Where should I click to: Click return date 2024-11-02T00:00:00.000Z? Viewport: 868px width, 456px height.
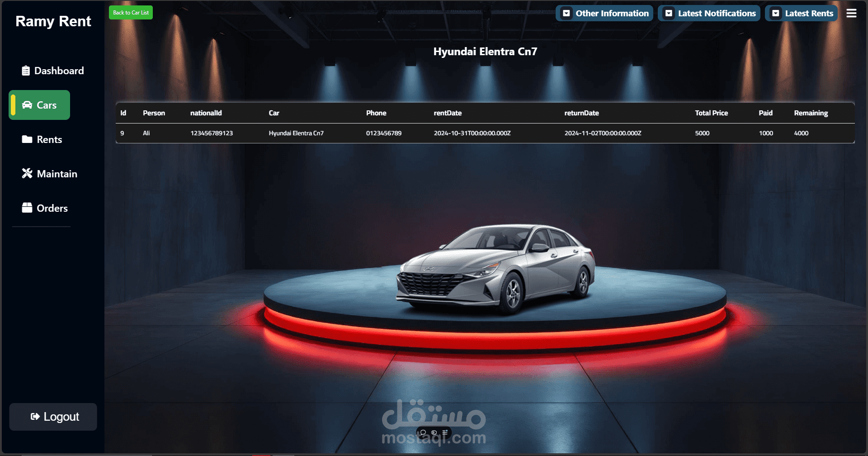(603, 133)
